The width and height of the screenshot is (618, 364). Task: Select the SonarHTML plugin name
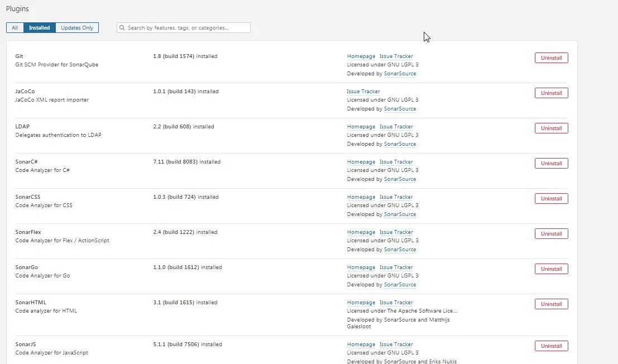(31, 303)
